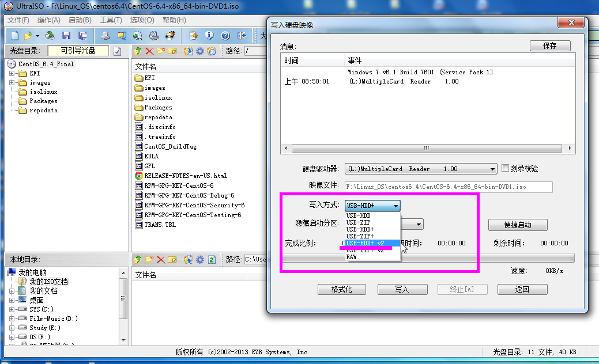Screen dimensions: 599x364
Task: Click the 格式化 format button
Action: [341, 289]
